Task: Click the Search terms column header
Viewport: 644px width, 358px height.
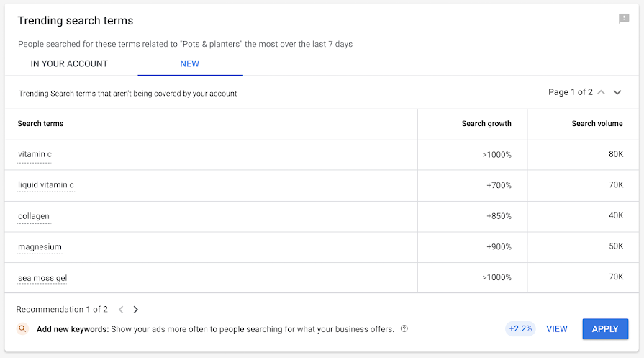Action: point(40,124)
